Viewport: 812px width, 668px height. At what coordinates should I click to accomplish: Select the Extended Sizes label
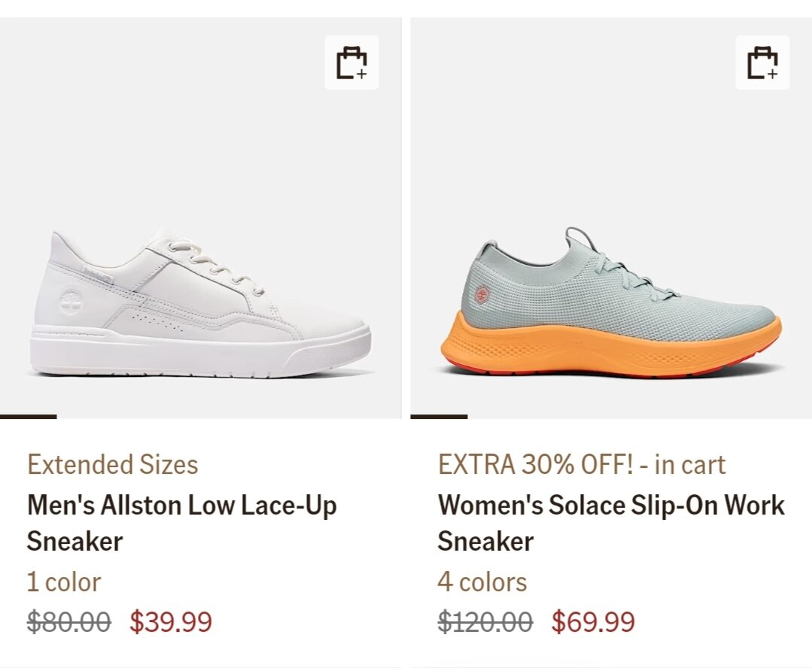(113, 465)
